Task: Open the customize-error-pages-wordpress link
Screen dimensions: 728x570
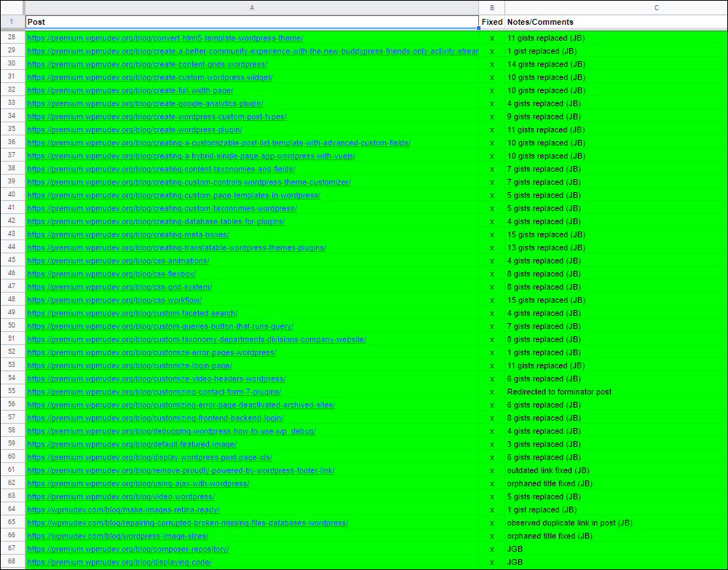Action: [x=152, y=353]
